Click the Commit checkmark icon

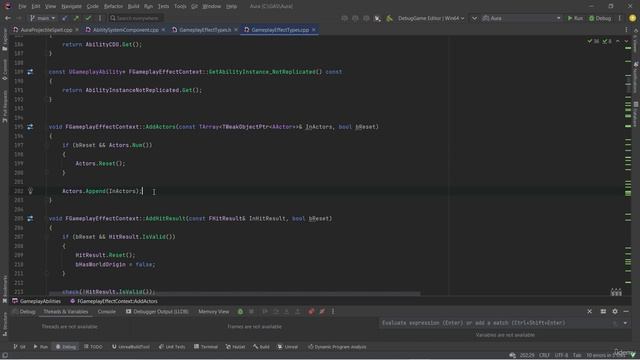pyautogui.click(x=88, y=18)
